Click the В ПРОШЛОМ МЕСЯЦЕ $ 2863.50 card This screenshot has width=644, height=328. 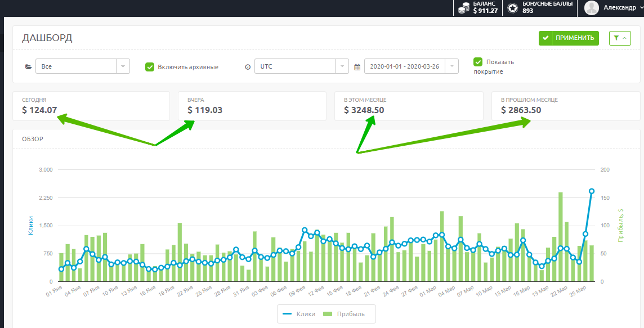click(566, 106)
